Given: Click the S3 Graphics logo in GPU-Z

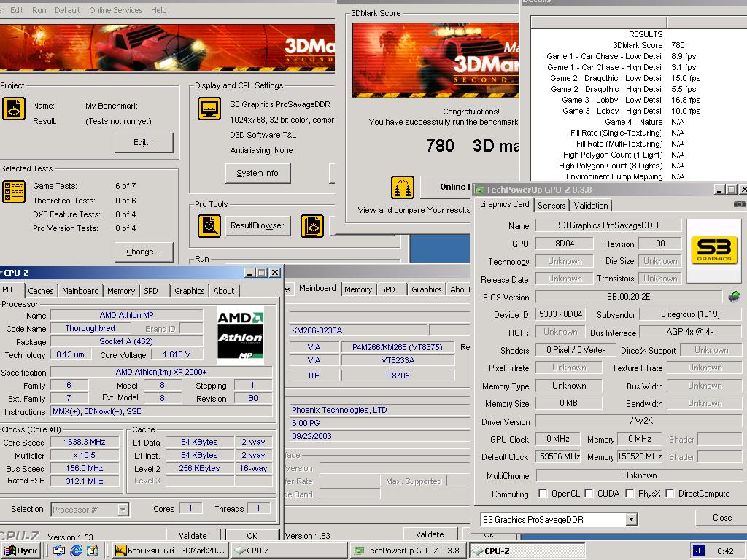Looking at the screenshot, I should (713, 251).
